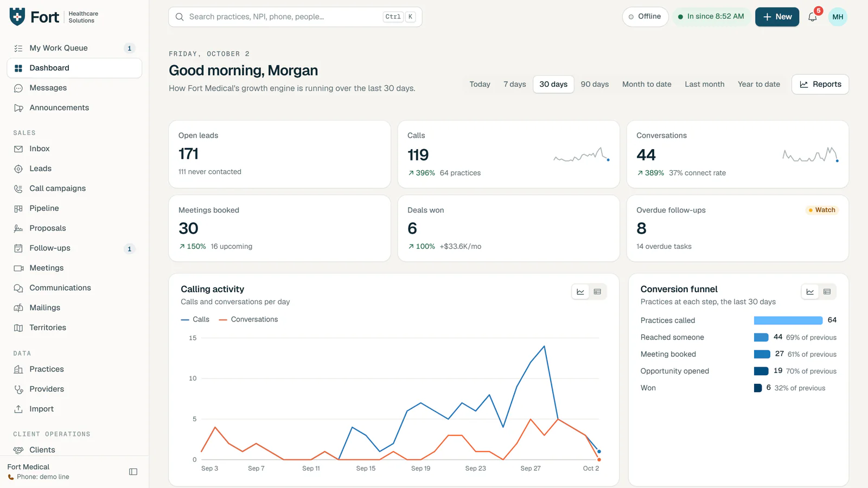Select Last month range
The width and height of the screenshot is (868, 488).
[x=704, y=84]
